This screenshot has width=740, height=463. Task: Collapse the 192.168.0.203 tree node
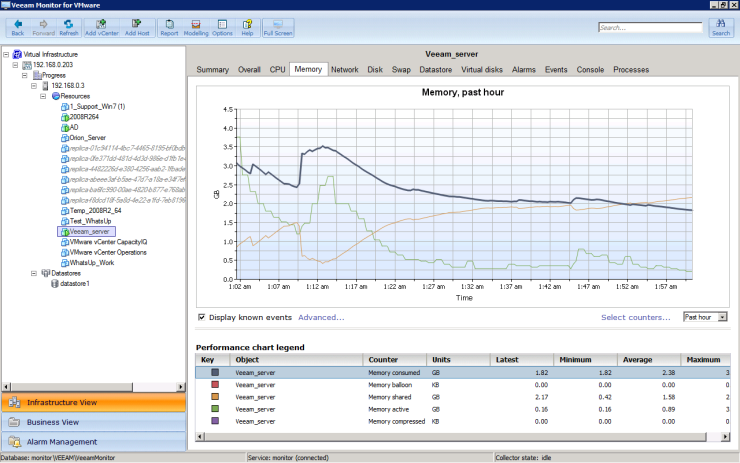(x=15, y=65)
